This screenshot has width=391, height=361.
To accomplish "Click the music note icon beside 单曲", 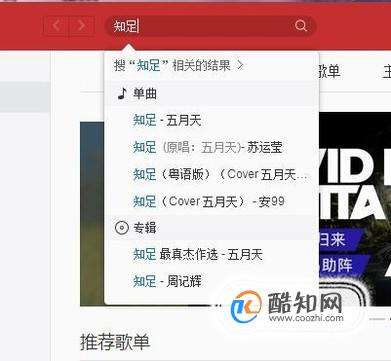I will [122, 94].
